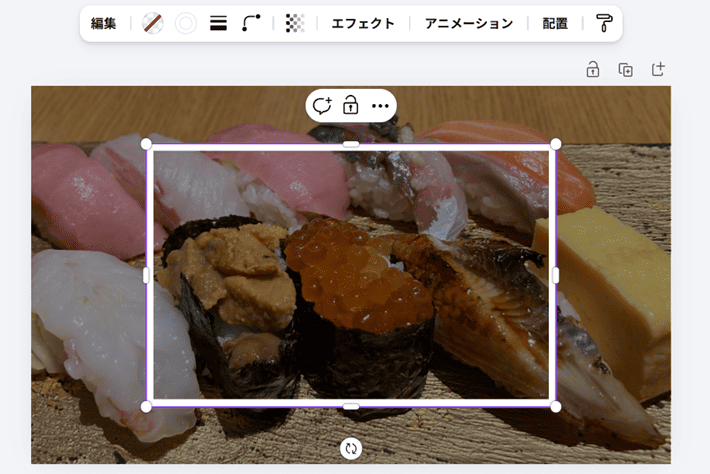Click the 編集 button in toolbar

(x=103, y=23)
